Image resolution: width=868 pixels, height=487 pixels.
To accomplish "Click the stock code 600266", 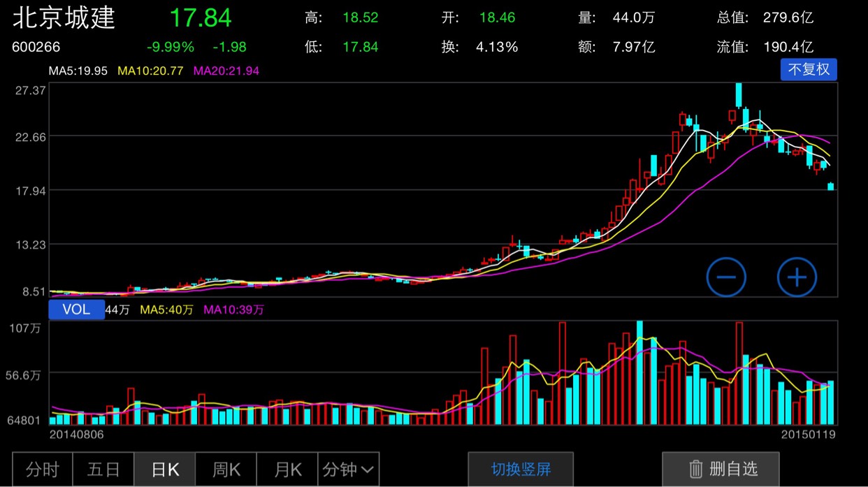I will coord(36,48).
